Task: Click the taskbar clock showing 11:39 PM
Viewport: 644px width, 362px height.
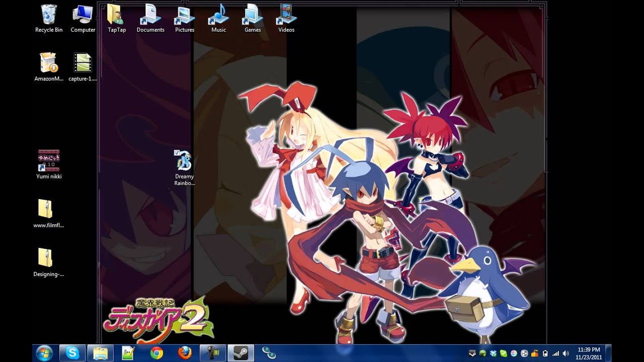Action: 588,353
